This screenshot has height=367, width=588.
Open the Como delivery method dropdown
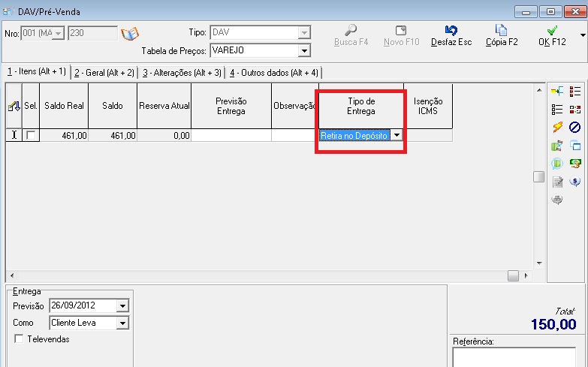point(122,323)
